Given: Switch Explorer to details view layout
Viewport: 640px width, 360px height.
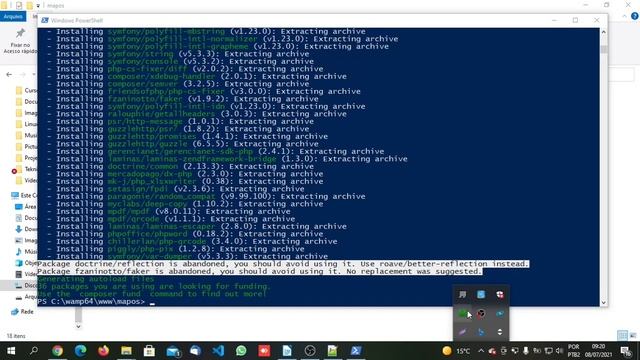Looking at the screenshot, I should click(x=622, y=336).
